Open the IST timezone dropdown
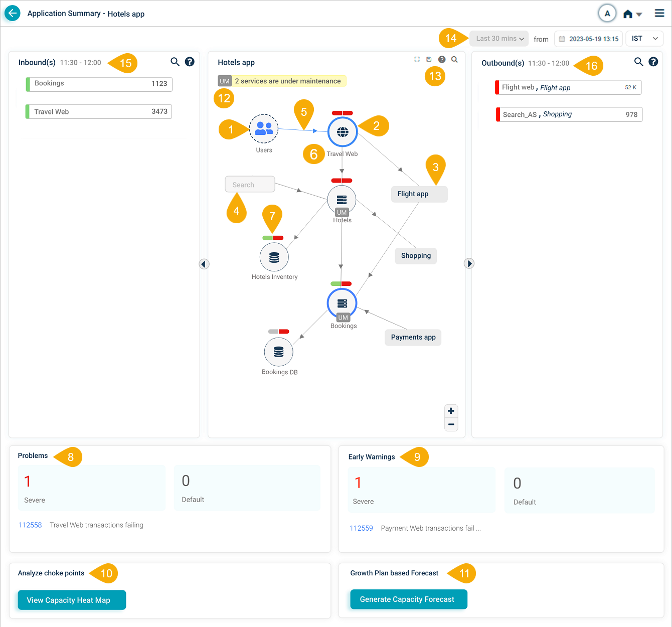Image resolution: width=672 pixels, height=627 pixels. pyautogui.click(x=644, y=39)
